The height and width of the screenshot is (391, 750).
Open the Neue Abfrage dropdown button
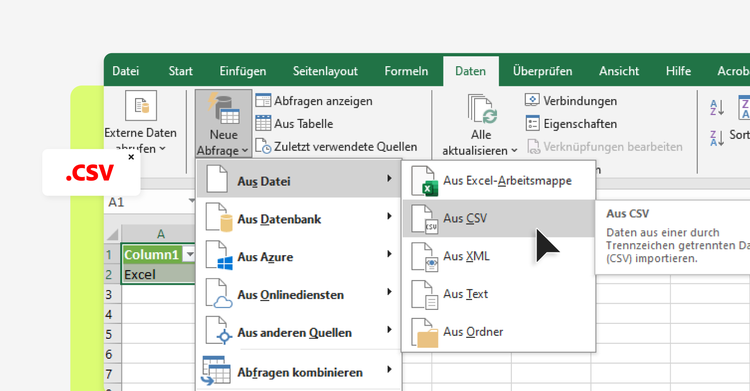(223, 123)
